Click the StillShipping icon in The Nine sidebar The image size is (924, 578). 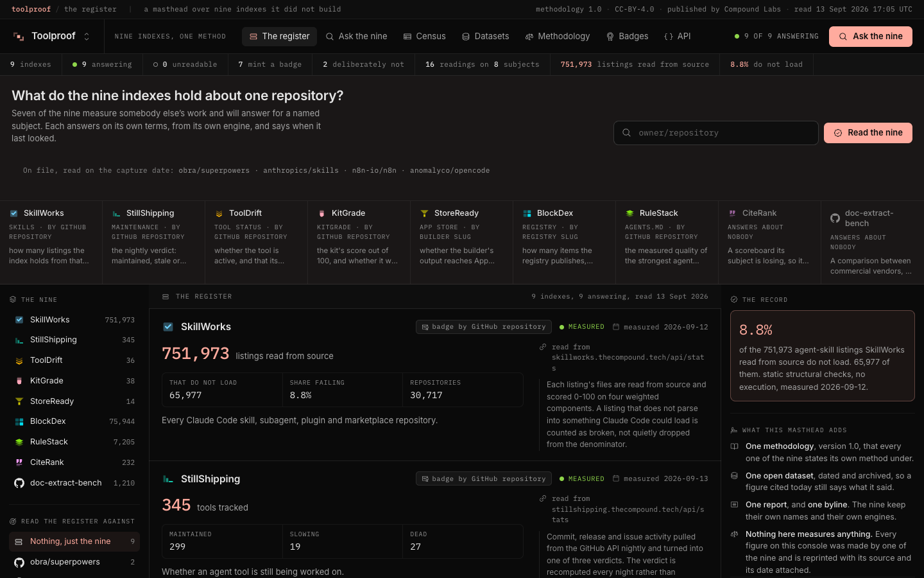click(x=19, y=340)
